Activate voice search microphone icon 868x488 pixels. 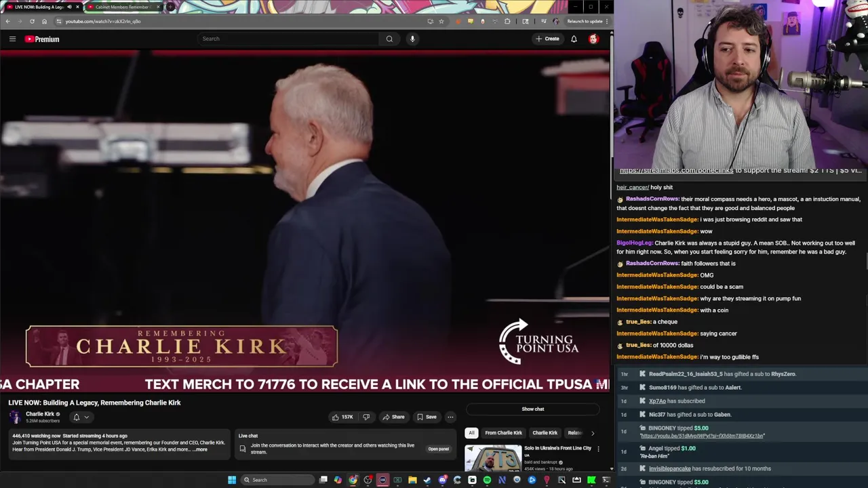[412, 39]
